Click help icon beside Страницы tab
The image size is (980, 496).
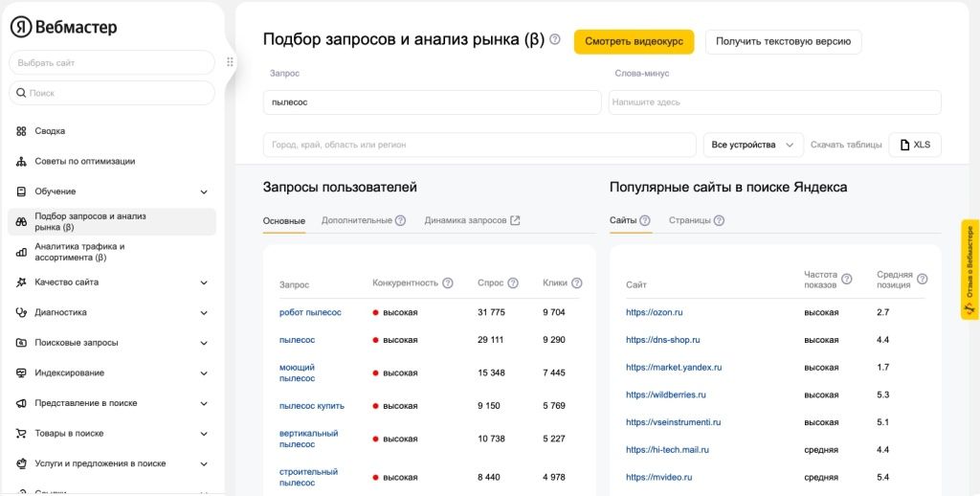pyautogui.click(x=720, y=220)
